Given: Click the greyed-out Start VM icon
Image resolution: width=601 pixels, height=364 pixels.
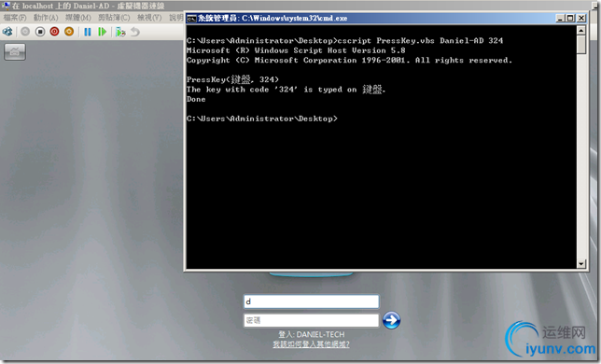Looking at the screenshot, I should coord(25,32).
